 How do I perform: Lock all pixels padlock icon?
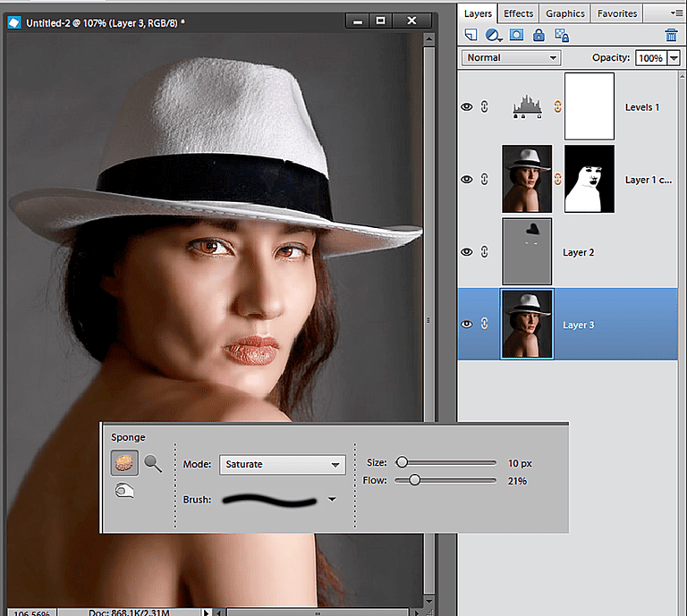pyautogui.click(x=539, y=35)
